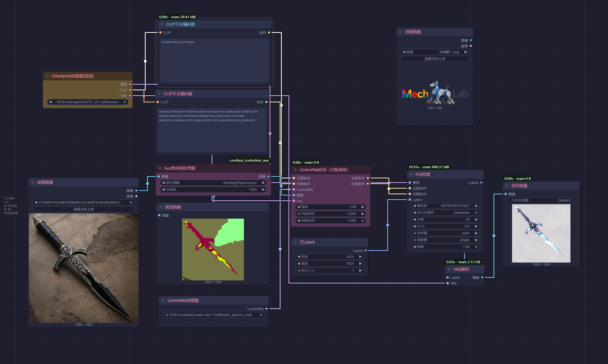
Task: Click the ControlNet应用 (旧版高级) title bar
Action: [324, 170]
